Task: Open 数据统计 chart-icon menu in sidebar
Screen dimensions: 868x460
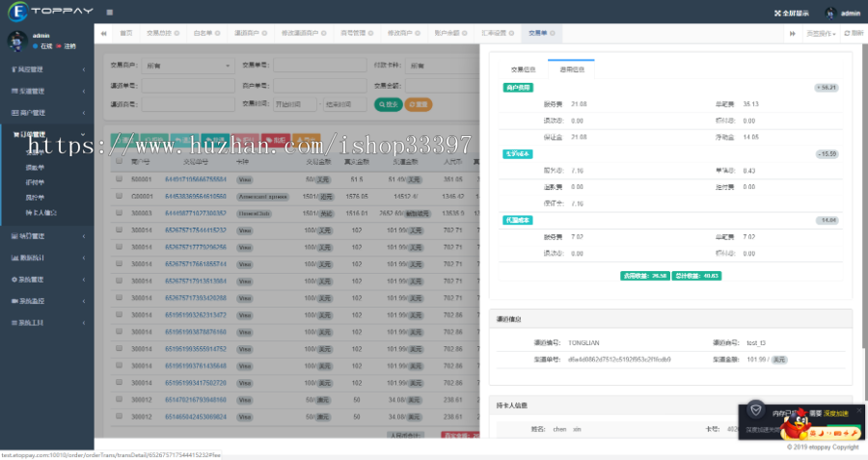Action: (x=47, y=257)
